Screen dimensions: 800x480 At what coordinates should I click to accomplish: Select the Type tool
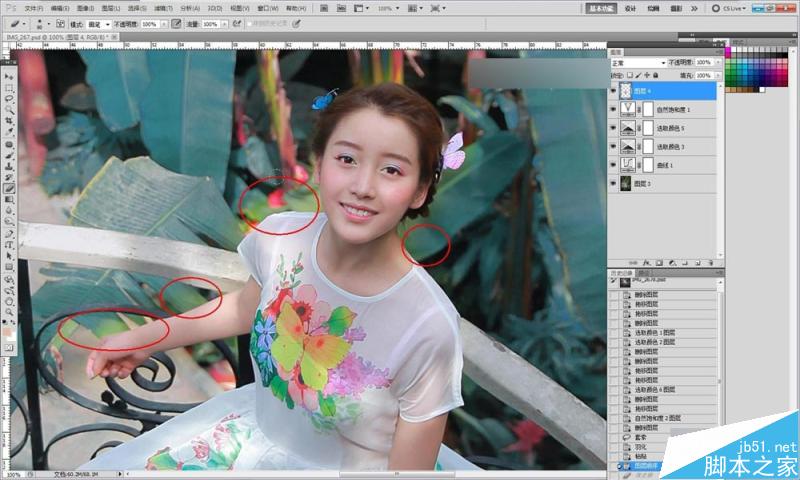click(9, 245)
